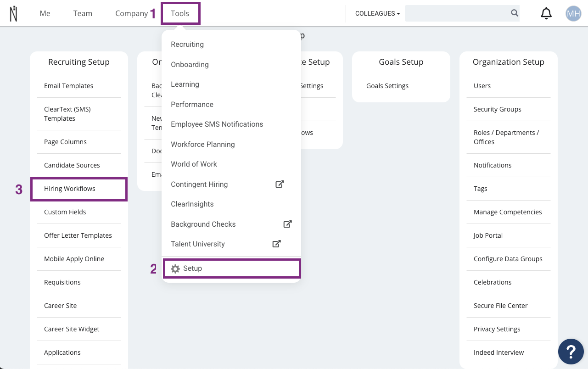The width and height of the screenshot is (588, 369).
Task: Open Applications link
Action: [62, 352]
